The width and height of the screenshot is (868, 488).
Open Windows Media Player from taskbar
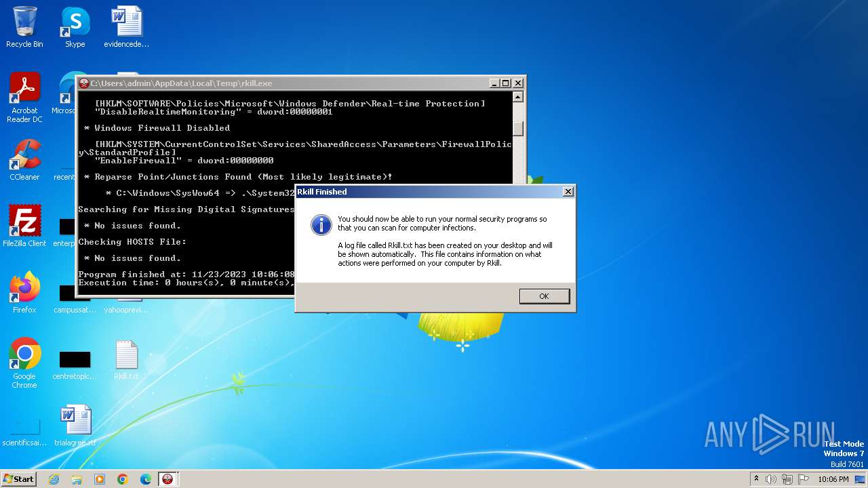pyautogui.click(x=100, y=479)
